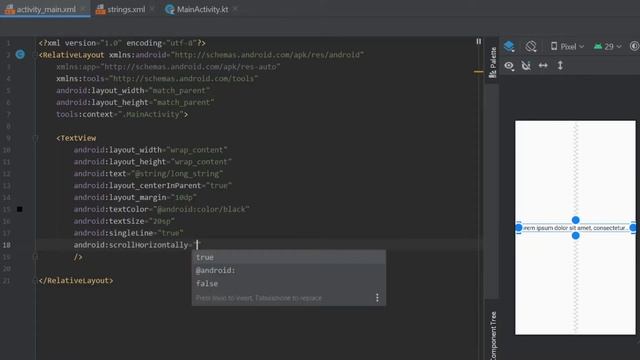Select the Lorem ipsum TextView in preview
Image resolution: width=640 pixels, height=360 pixels.
(x=575, y=228)
